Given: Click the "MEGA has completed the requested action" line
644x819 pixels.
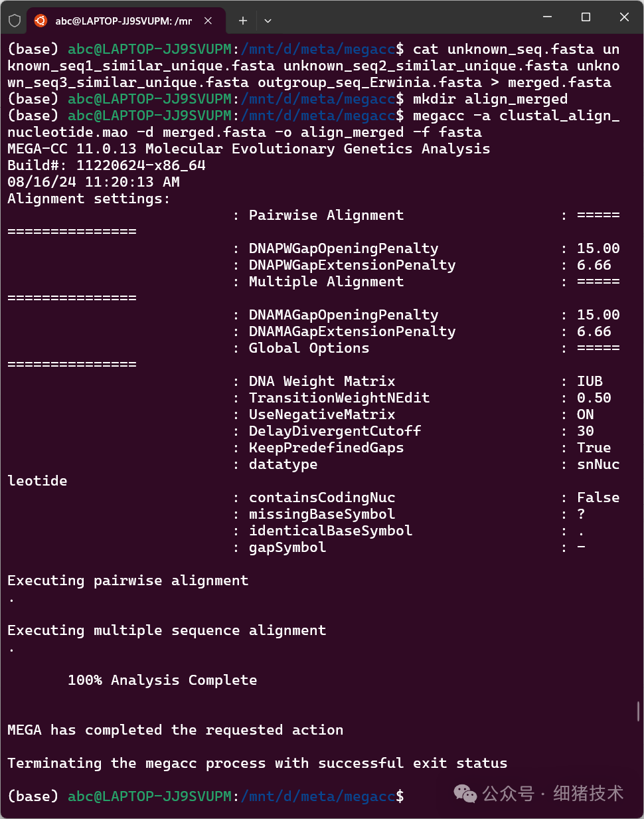Looking at the screenshot, I should (x=175, y=730).
